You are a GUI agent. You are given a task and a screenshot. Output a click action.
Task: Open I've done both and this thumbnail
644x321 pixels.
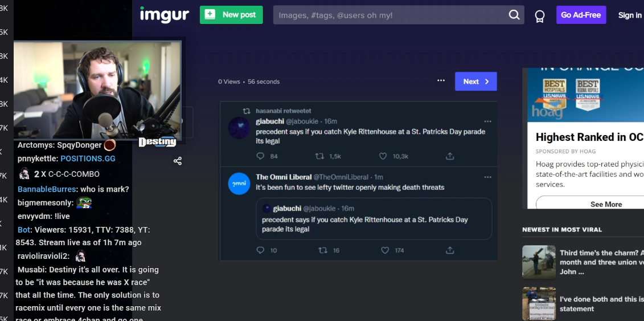[539, 304]
